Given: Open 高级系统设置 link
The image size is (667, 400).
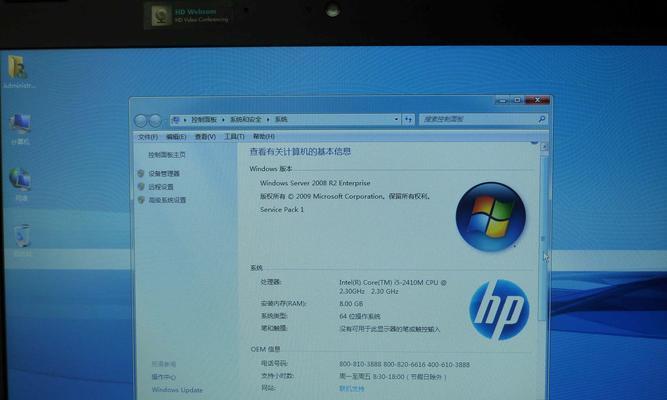Looking at the screenshot, I should [x=167, y=200].
